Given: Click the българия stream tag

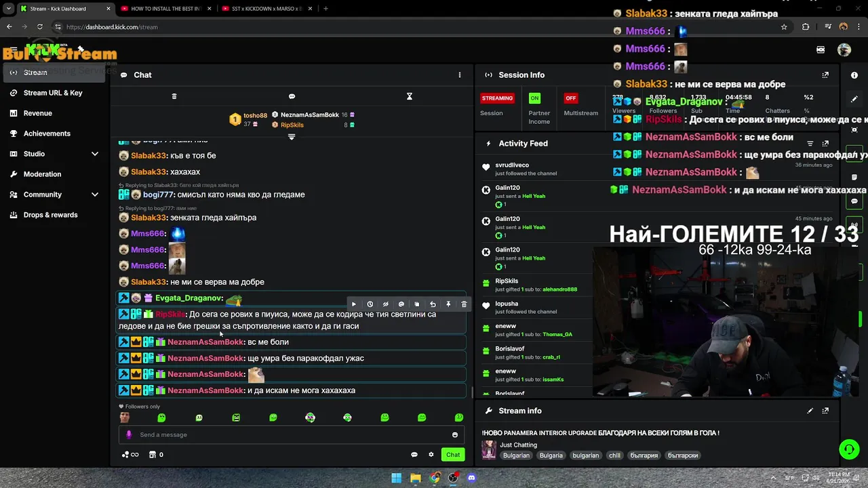Looking at the screenshot, I should click(x=644, y=455).
